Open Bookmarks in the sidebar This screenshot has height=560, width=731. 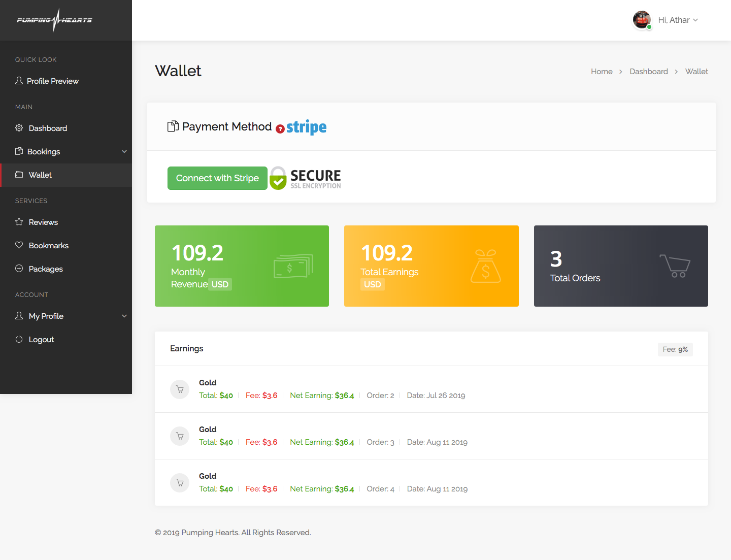coord(66,245)
